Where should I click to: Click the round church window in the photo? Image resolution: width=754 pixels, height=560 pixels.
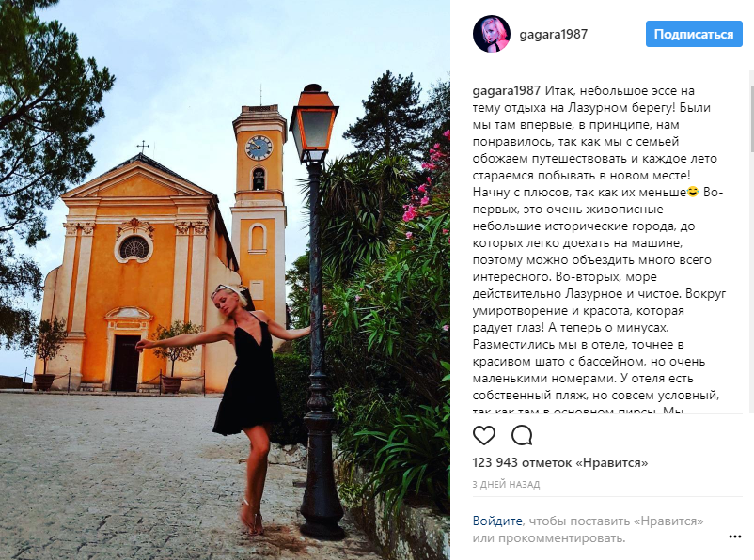(134, 247)
